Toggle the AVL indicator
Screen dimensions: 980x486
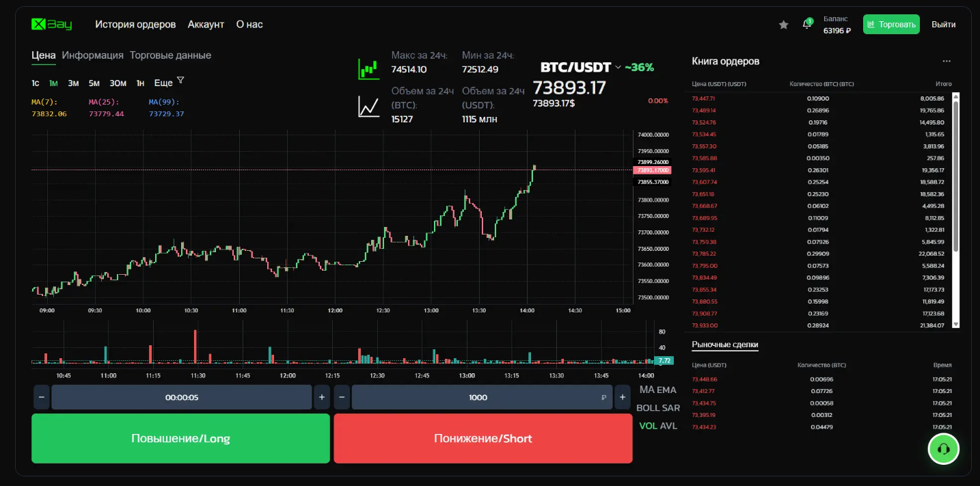point(668,426)
